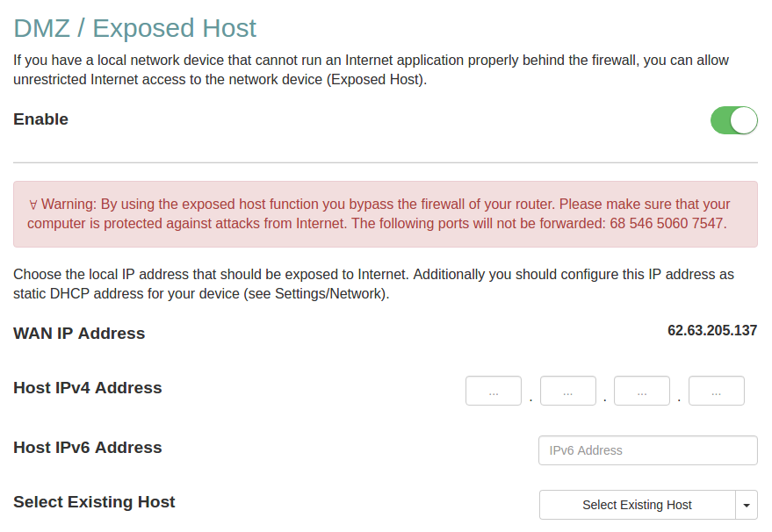
Task: Click the intro paragraph about Exposed Host
Action: (369, 70)
